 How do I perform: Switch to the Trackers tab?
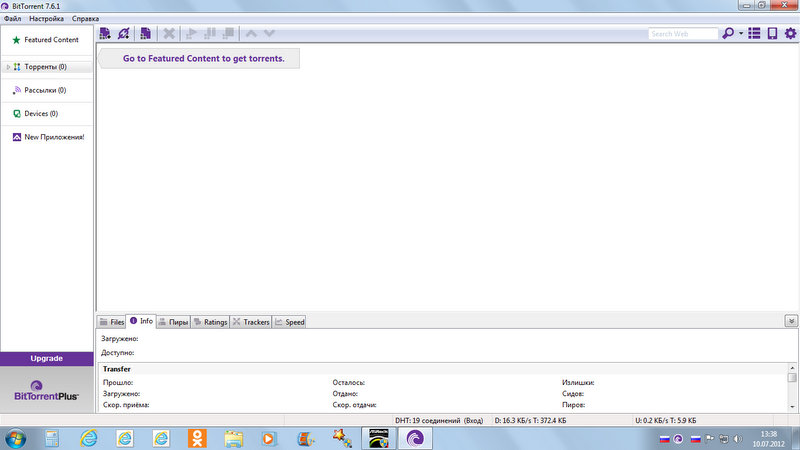coord(251,322)
